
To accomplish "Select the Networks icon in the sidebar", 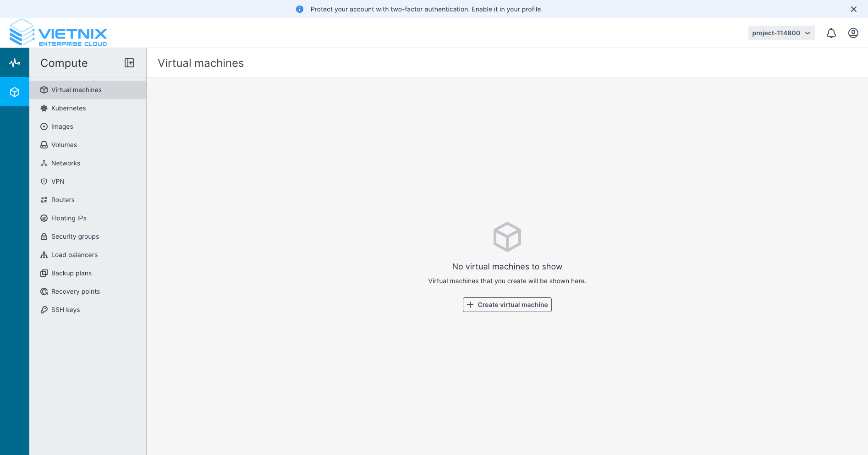I will [x=44, y=163].
